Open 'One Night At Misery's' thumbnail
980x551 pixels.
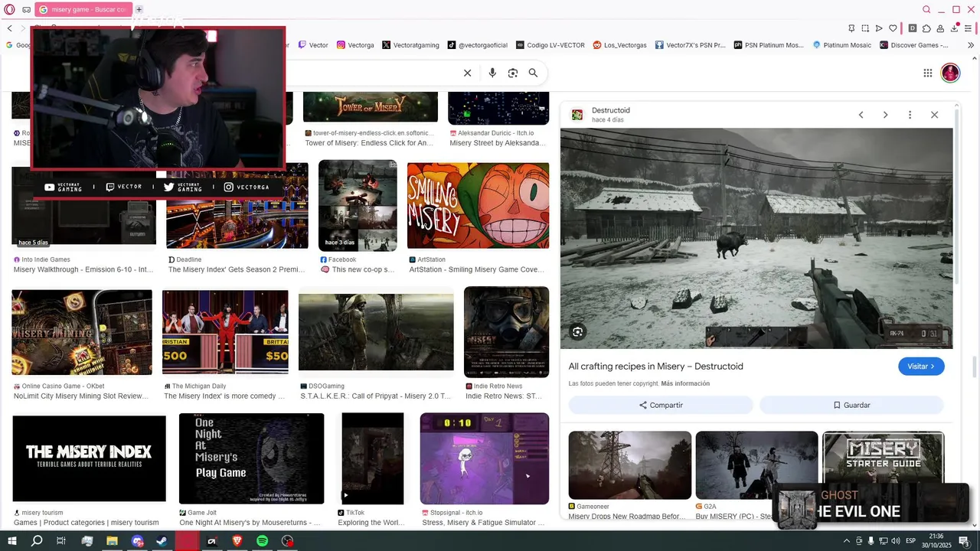251,458
